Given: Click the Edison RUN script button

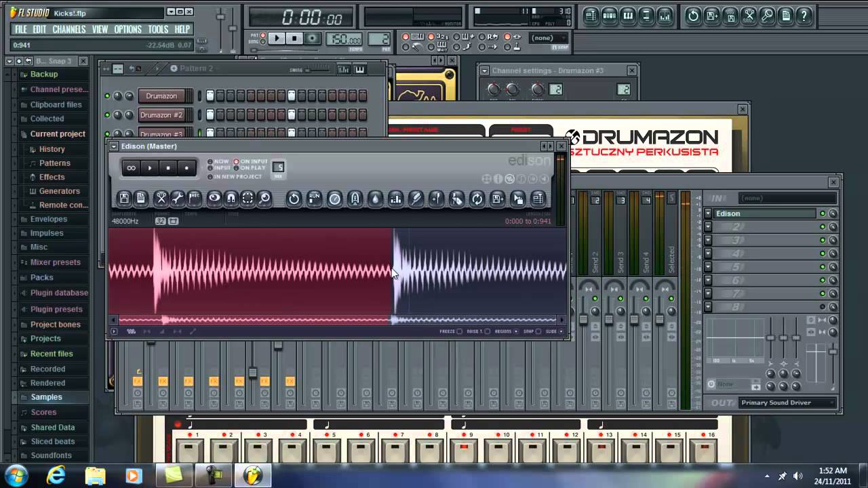Looking at the screenshot, I should (x=314, y=199).
